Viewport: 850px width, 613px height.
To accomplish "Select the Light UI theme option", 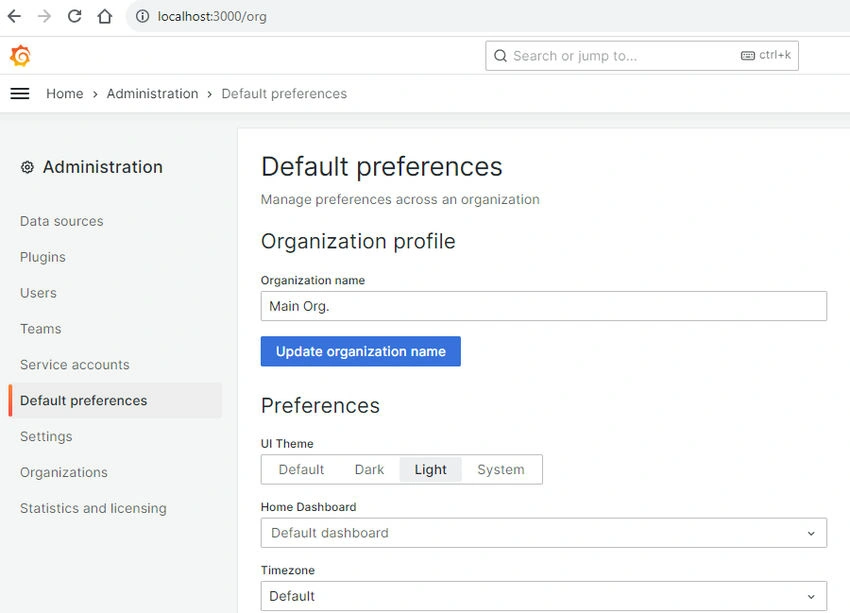I will [x=430, y=469].
